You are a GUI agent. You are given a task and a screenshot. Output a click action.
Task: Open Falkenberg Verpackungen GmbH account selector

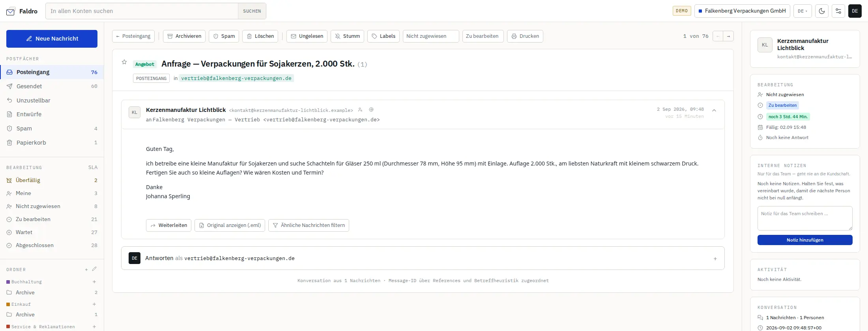[742, 11]
